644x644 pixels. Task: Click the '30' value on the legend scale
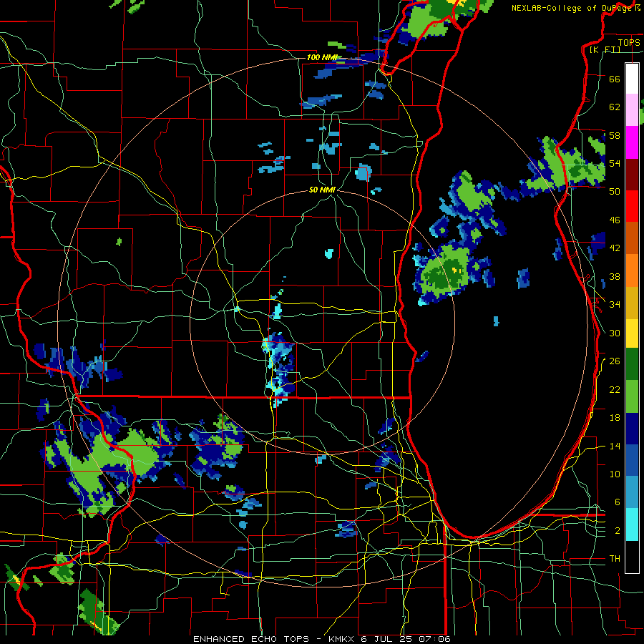[x=615, y=333]
